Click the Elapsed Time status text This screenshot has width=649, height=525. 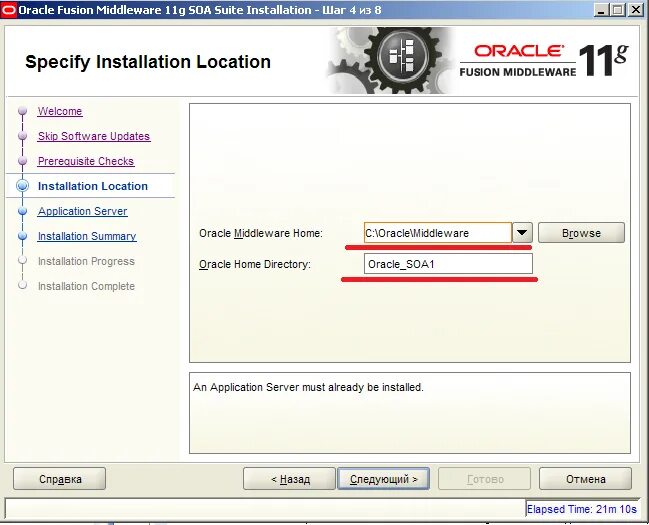click(x=582, y=509)
